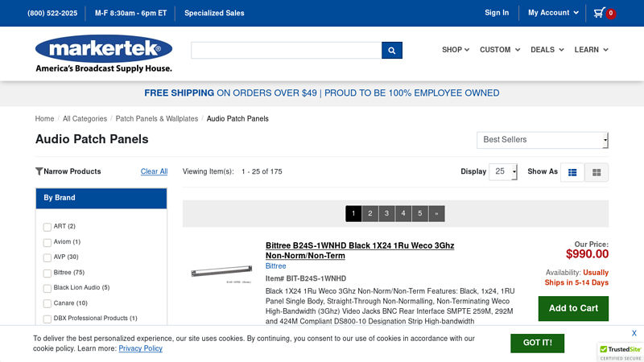The image size is (644, 362).
Task: Go to results page 5
Action: point(419,213)
